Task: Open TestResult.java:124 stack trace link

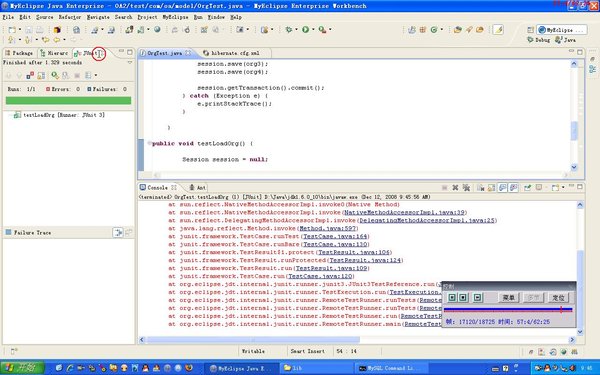Action: 365,260
